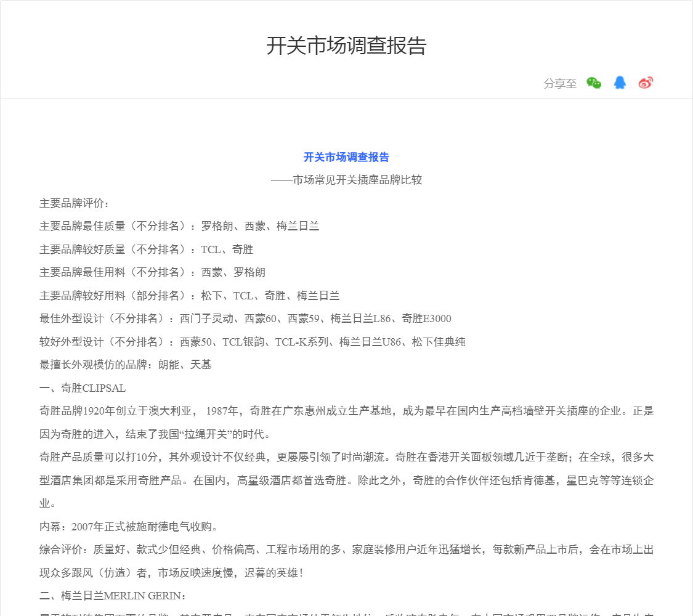Click the line starting 综合评价：质量好
Viewport: 693px width, 616px height.
pos(346,549)
